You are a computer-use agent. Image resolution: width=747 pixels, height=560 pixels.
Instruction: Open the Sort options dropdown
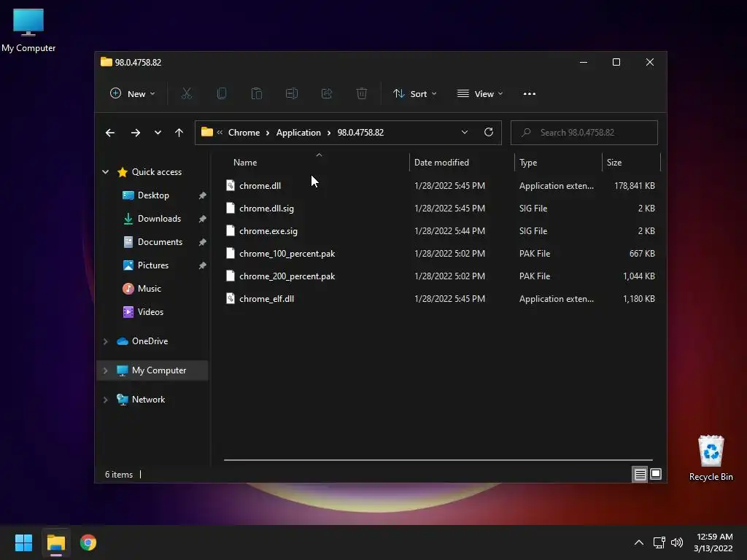(x=414, y=94)
